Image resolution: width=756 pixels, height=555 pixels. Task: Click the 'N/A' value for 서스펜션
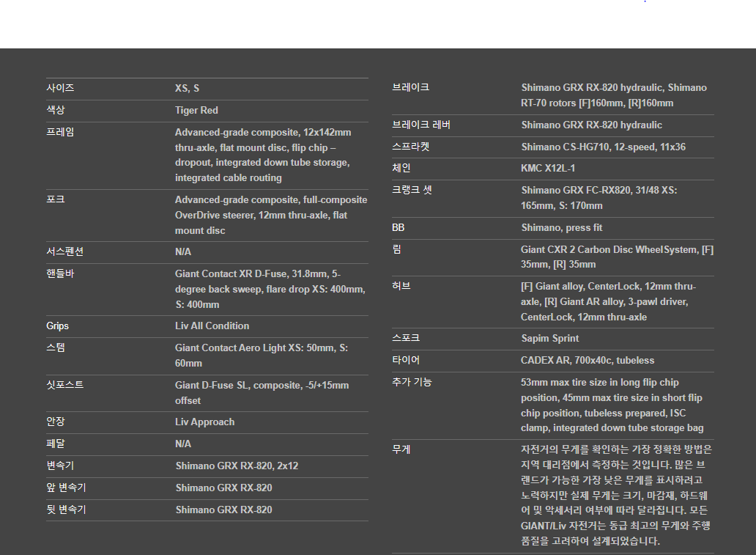tap(183, 252)
